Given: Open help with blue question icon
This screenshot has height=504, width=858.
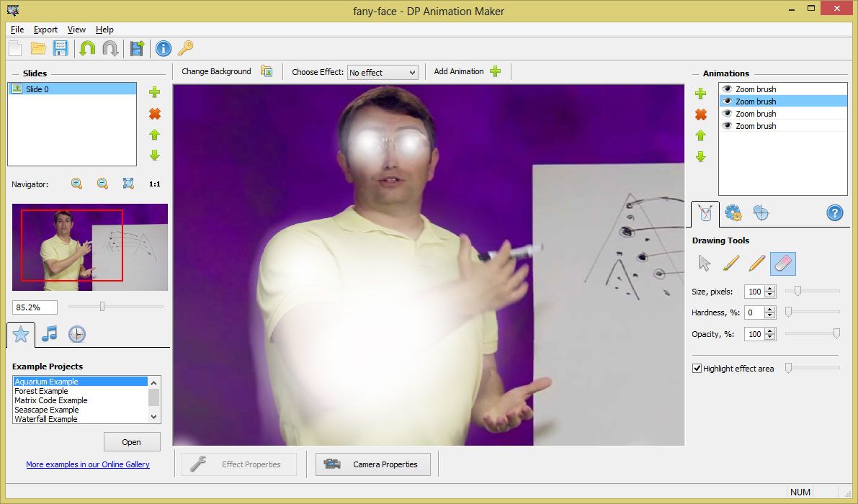Looking at the screenshot, I should [834, 212].
